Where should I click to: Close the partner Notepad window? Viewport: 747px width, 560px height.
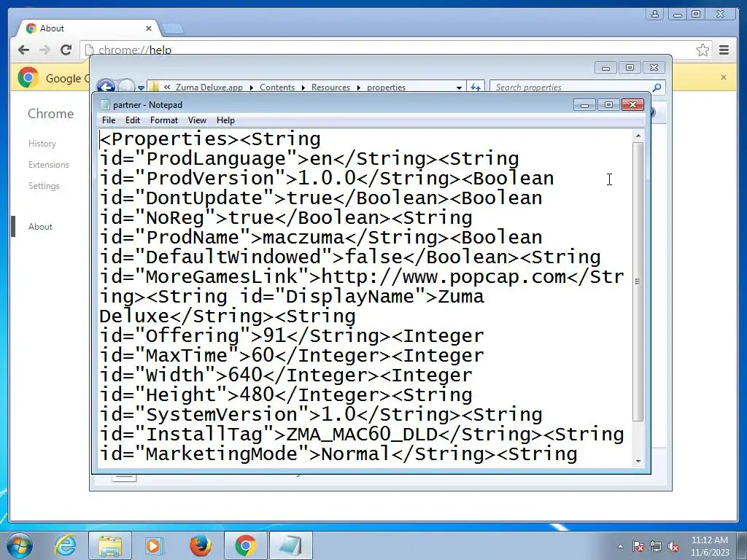(x=632, y=105)
